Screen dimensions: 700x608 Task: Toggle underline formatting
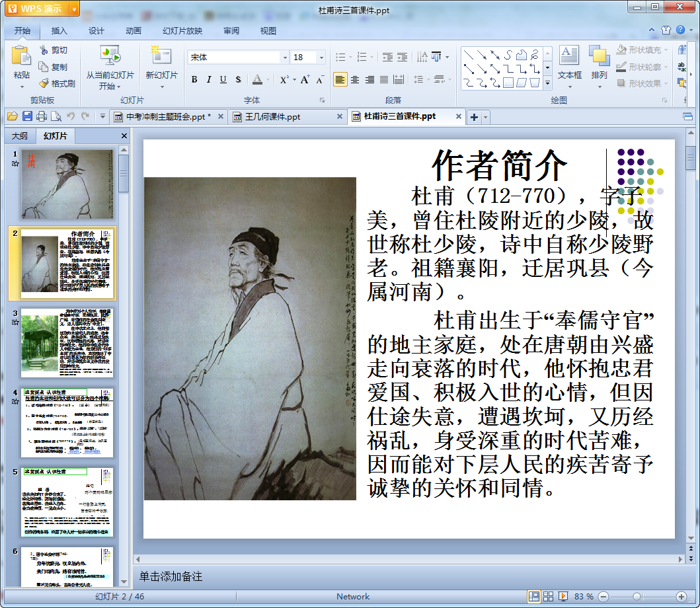coord(223,79)
